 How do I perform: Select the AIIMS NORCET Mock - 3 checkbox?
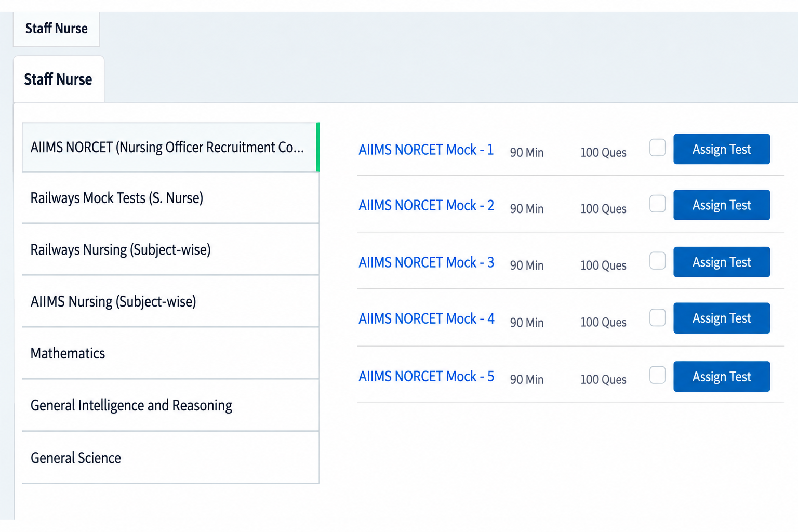click(x=657, y=261)
